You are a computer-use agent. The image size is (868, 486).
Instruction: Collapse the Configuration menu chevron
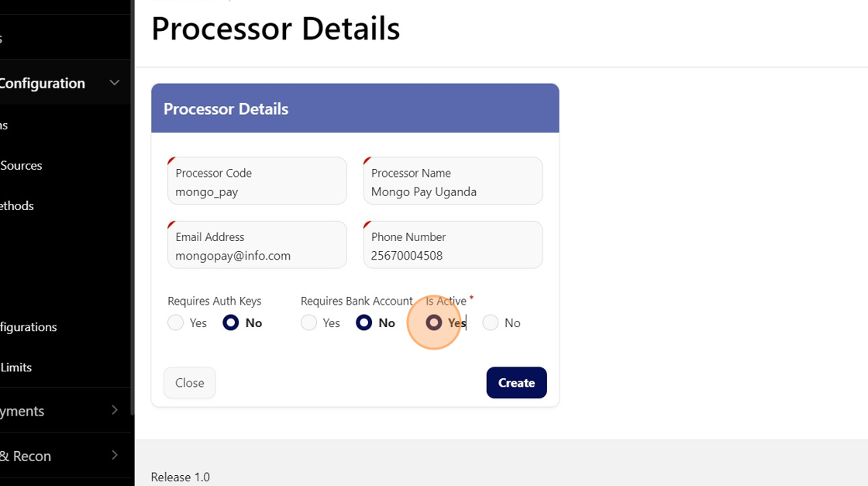[x=115, y=83]
